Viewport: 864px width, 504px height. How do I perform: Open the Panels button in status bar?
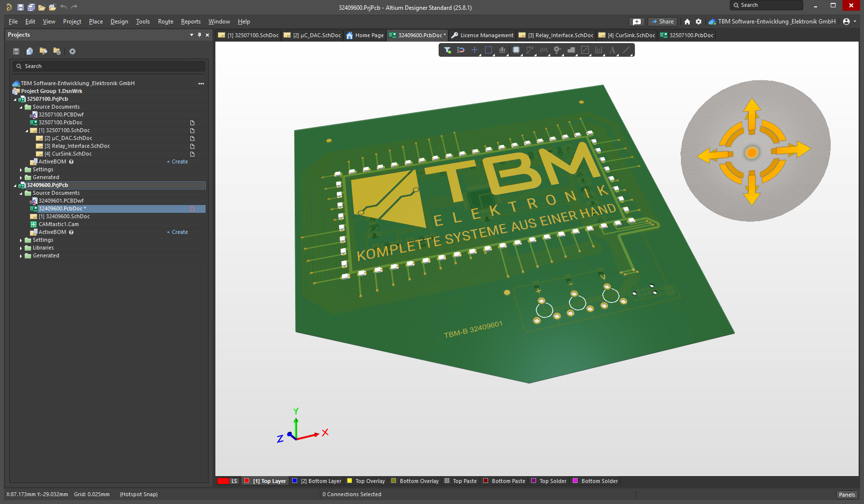846,495
